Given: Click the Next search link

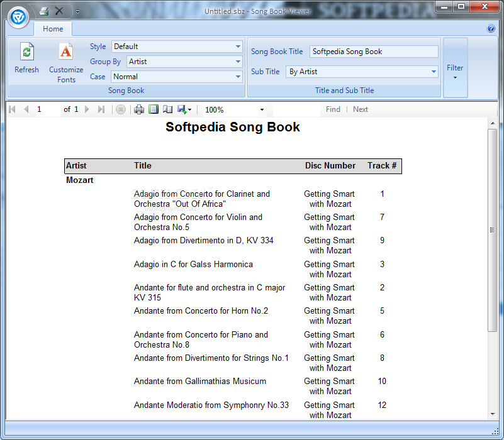Looking at the screenshot, I should [361, 109].
